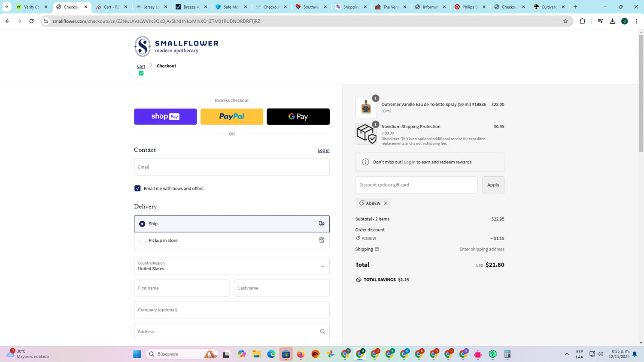The height and width of the screenshot is (362, 644).
Task: Switch to the Southwe tab
Action: pyautogui.click(x=310, y=7)
